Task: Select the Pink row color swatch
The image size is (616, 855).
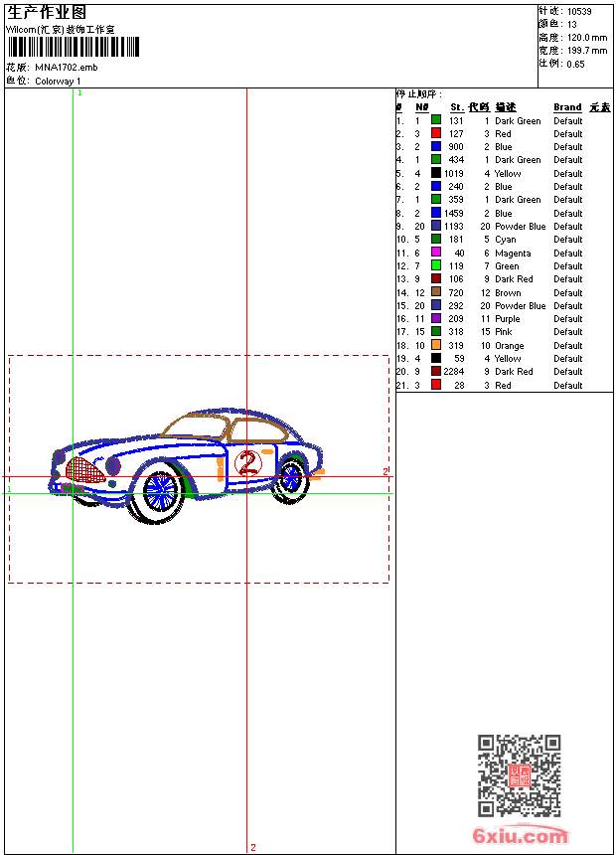Action: point(436,332)
